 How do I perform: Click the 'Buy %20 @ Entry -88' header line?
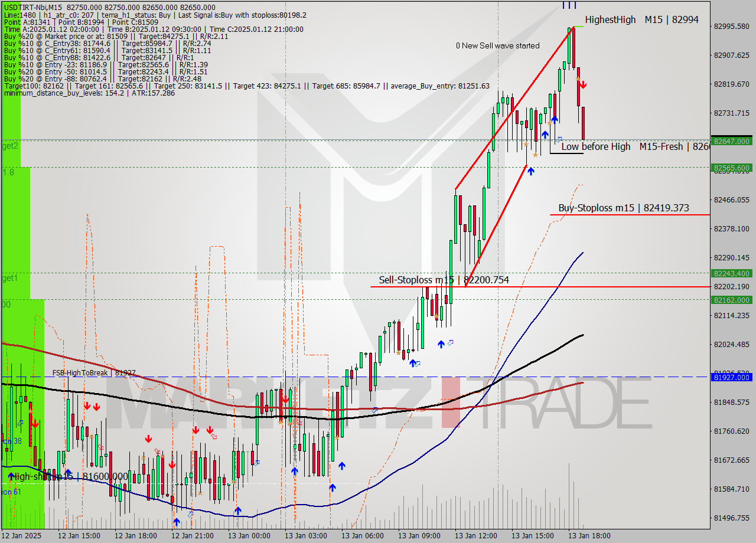pos(102,78)
